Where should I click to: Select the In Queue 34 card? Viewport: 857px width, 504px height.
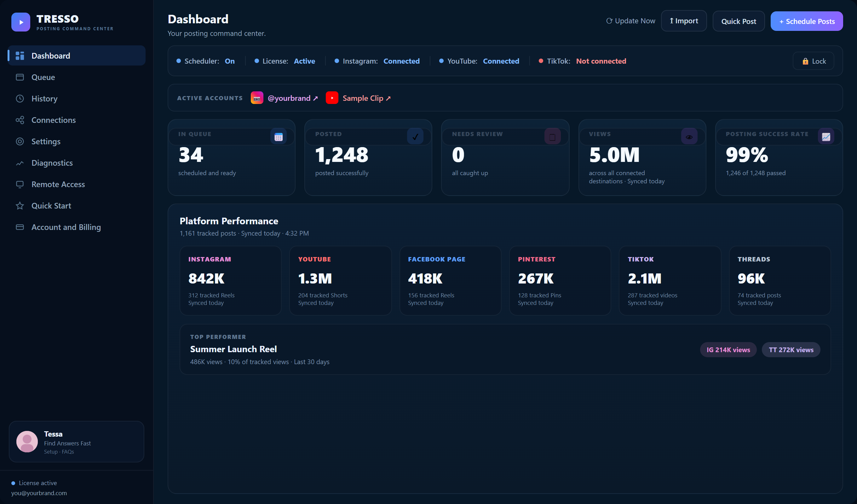232,157
